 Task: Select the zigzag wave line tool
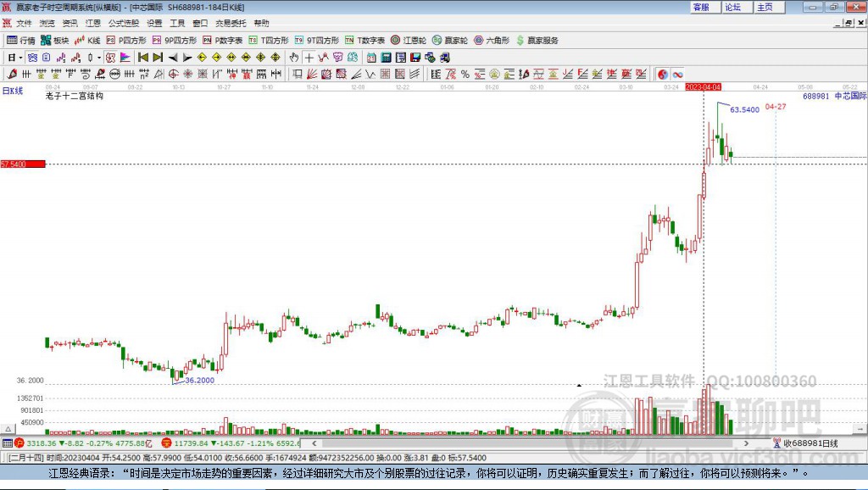[370, 75]
